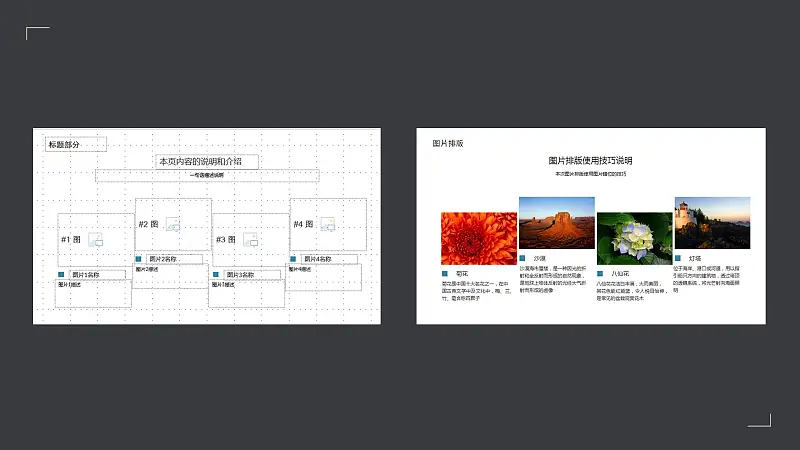Select the #3 图 label text
This screenshot has height=450, width=800.
(226, 240)
